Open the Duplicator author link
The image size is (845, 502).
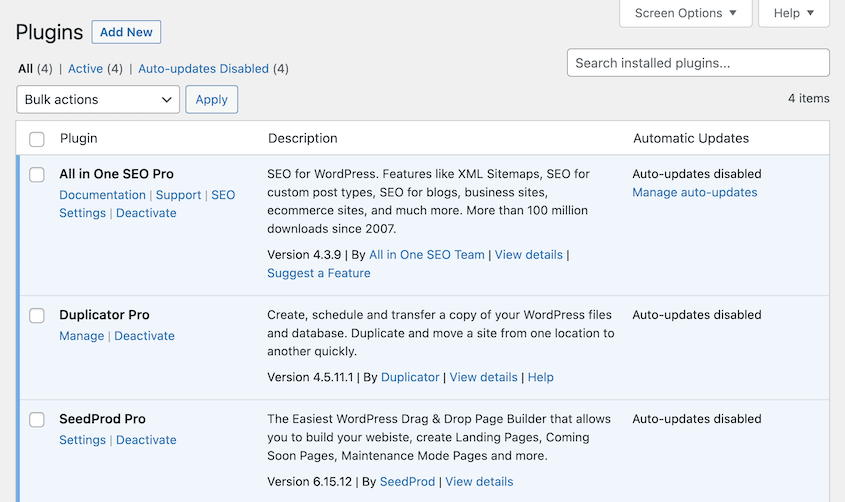pos(410,378)
